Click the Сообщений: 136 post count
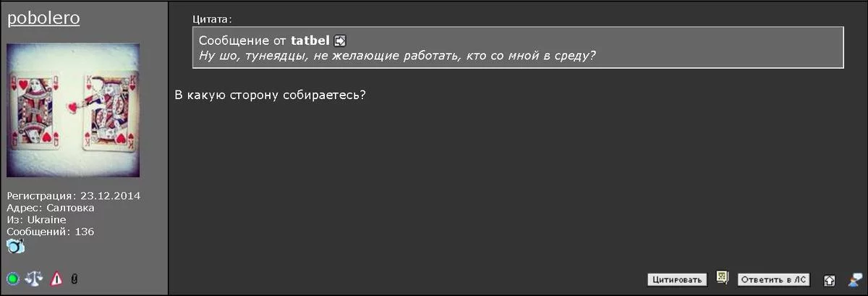The image size is (868, 296). coord(51,232)
